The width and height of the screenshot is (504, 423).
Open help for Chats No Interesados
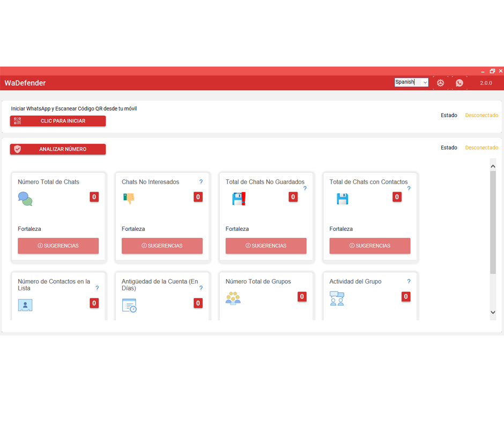coord(201,182)
